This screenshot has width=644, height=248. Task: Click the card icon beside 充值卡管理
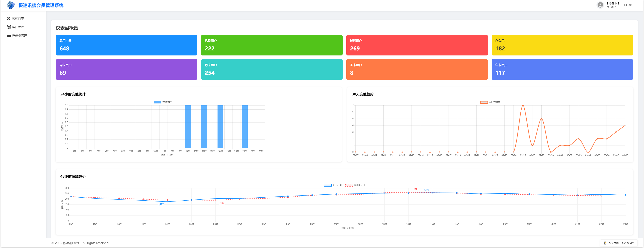click(9, 35)
